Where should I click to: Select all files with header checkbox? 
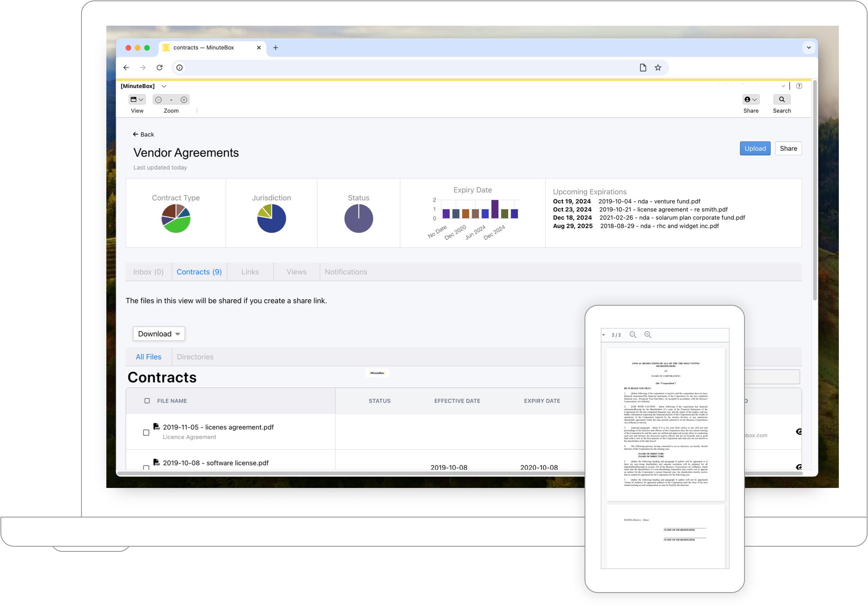tap(147, 401)
